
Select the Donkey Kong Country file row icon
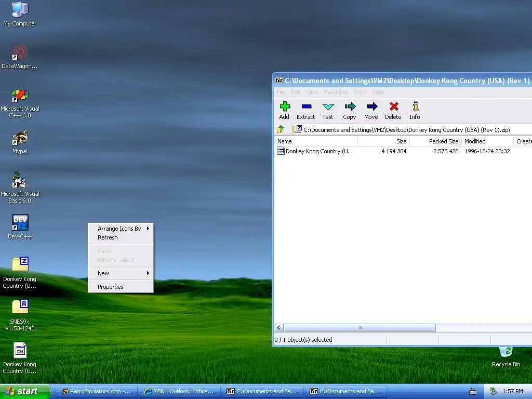[281, 151]
